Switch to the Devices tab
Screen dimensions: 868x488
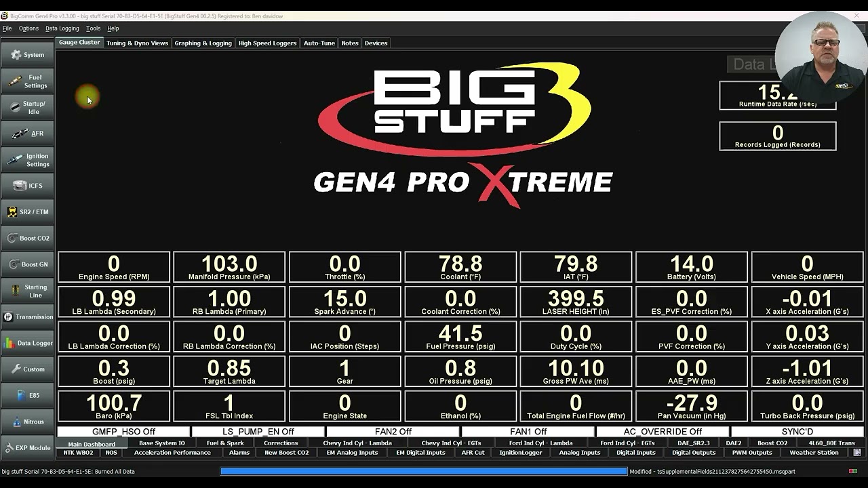pyautogui.click(x=376, y=43)
